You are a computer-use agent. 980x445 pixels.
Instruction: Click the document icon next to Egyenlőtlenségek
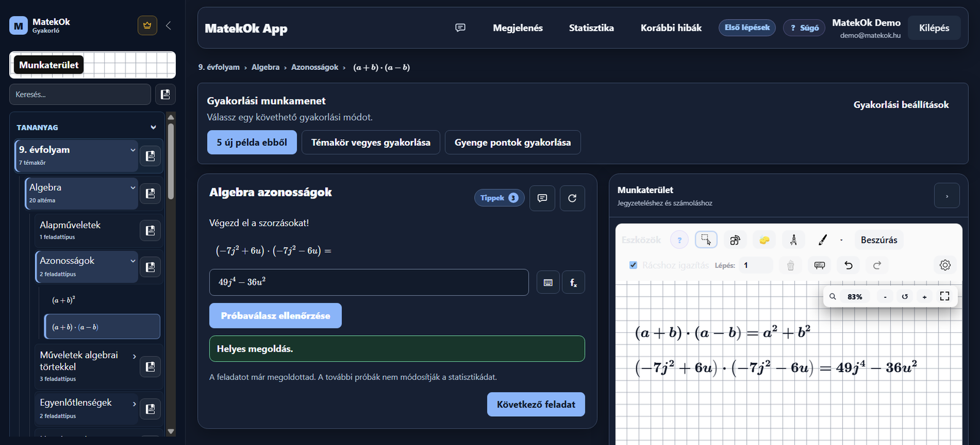click(151, 409)
